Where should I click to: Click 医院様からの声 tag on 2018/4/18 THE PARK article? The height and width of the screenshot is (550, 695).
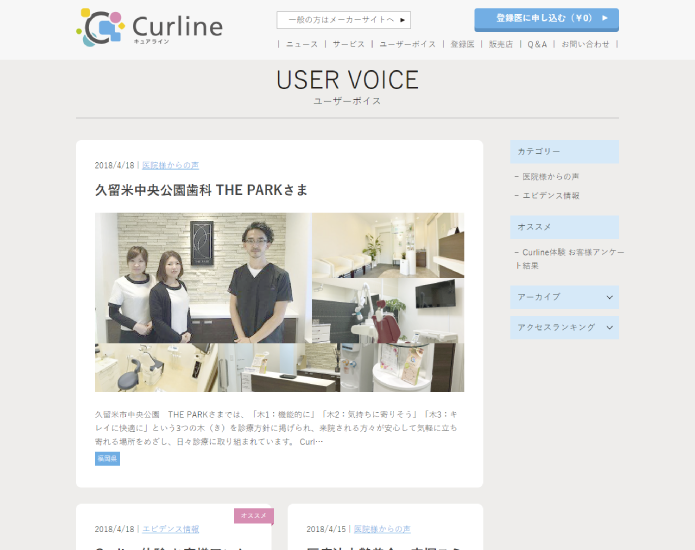click(x=170, y=165)
